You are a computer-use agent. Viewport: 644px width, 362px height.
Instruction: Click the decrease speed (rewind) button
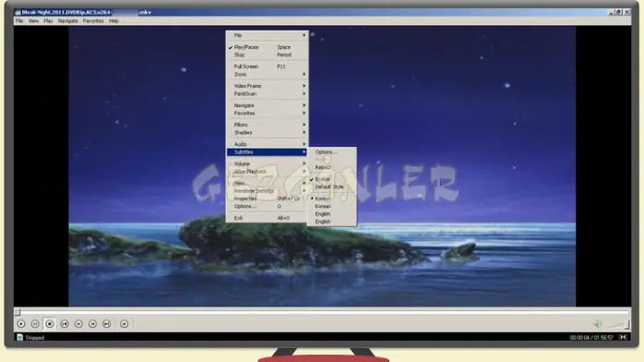[x=78, y=324]
